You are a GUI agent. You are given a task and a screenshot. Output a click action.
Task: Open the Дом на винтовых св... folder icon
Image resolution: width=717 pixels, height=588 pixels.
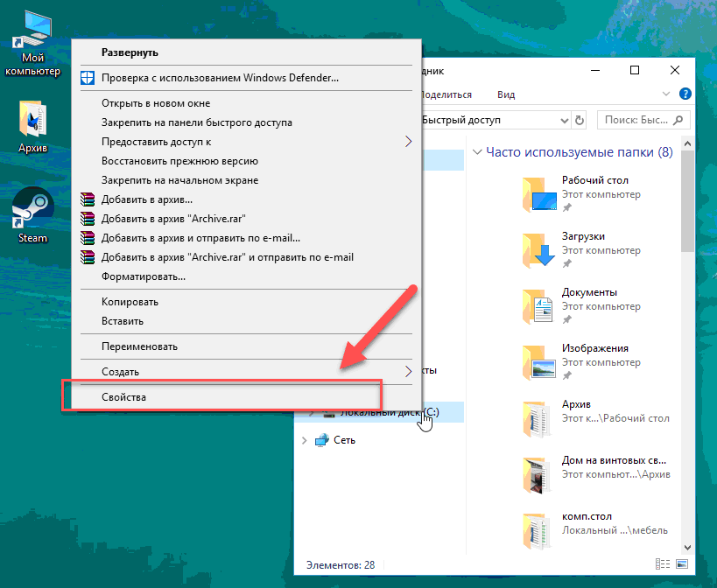537,475
